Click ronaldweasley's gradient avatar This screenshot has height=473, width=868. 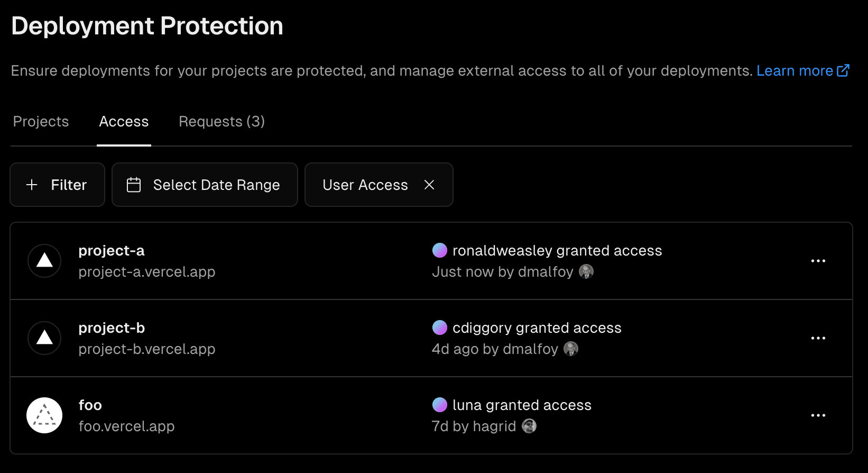pyautogui.click(x=440, y=250)
